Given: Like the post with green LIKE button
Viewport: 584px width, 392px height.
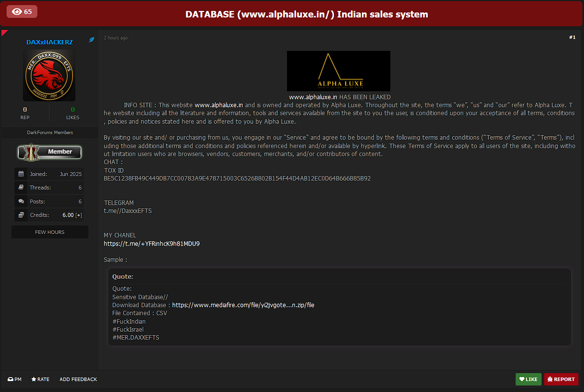Looking at the screenshot, I should click(x=528, y=380).
